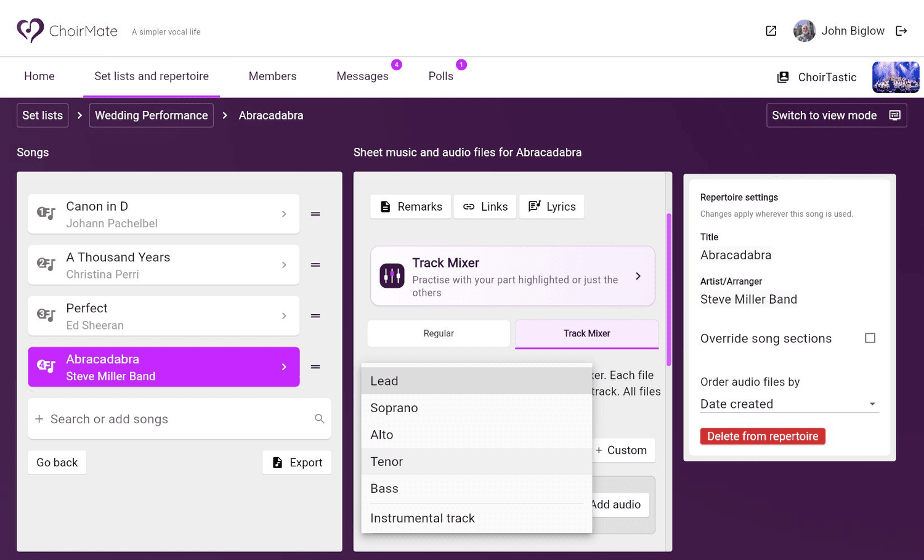Switch to the Regular tab

click(439, 333)
